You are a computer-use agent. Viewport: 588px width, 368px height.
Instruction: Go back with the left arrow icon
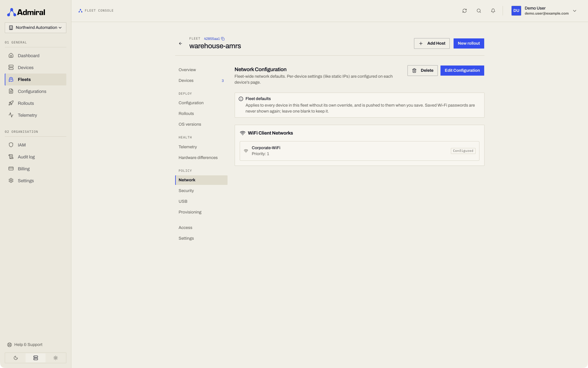coord(180,43)
